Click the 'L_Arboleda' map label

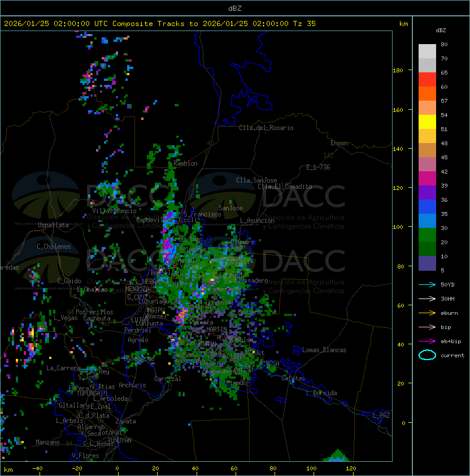pyautogui.click(x=111, y=399)
